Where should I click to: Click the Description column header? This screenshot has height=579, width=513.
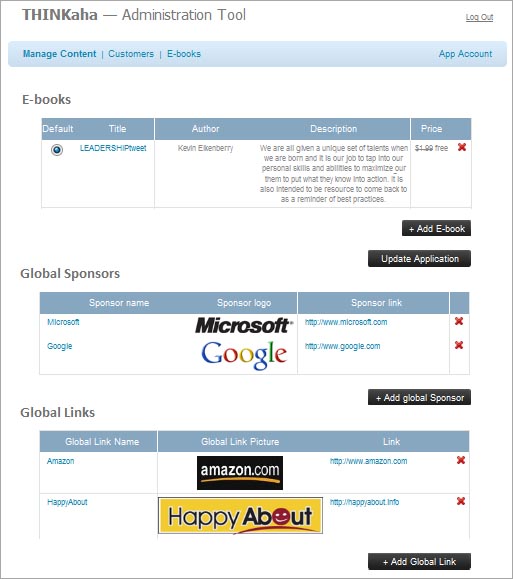(334, 129)
